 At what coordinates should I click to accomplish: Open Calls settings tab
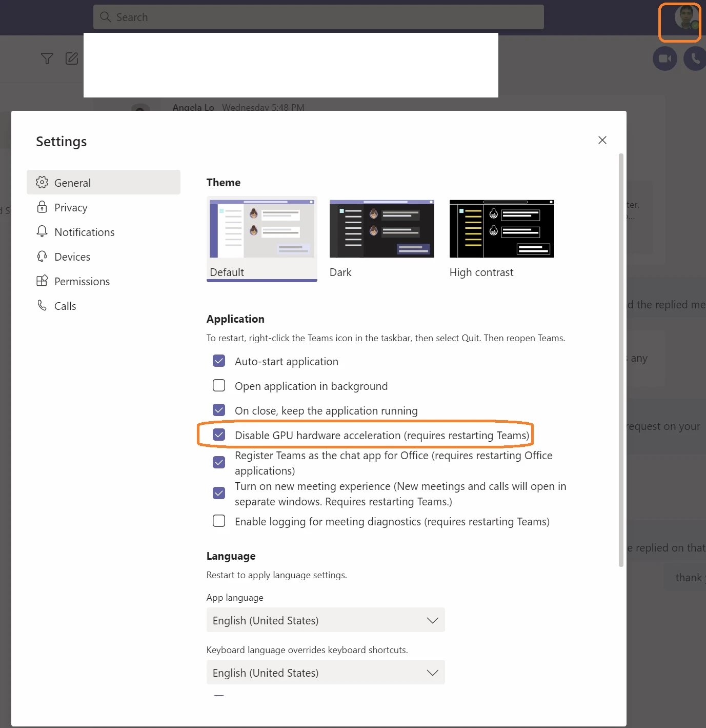[x=104, y=305]
